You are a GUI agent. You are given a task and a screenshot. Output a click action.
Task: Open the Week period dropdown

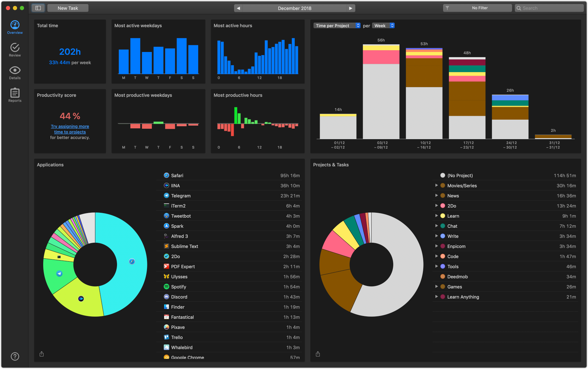(x=383, y=25)
